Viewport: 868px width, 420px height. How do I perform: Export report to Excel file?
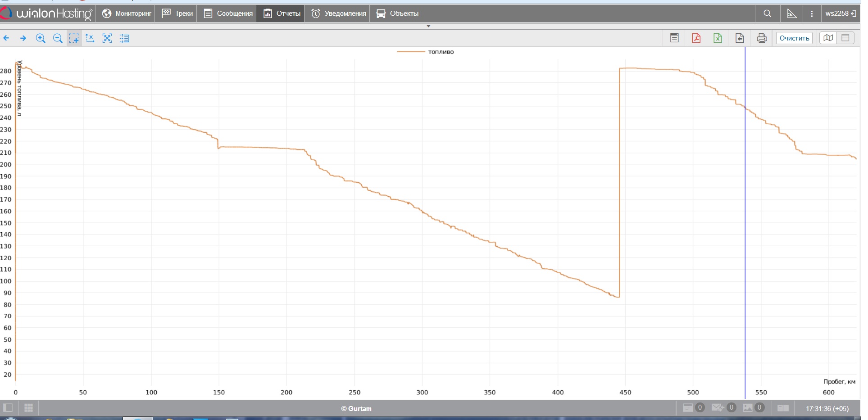pos(718,38)
